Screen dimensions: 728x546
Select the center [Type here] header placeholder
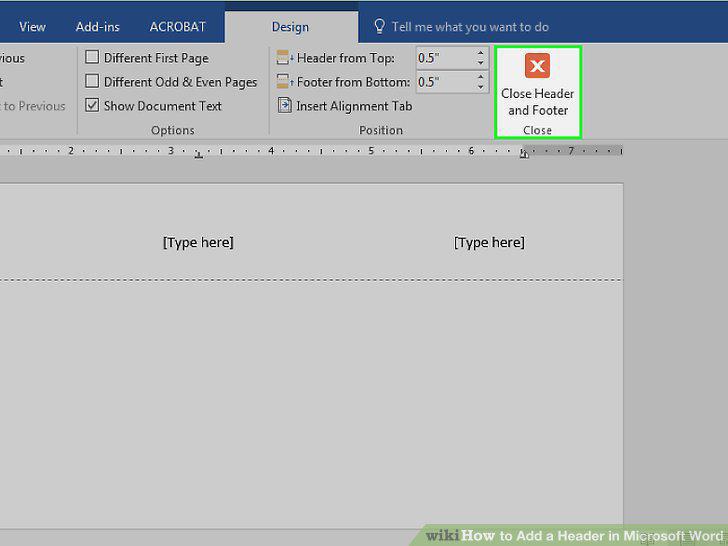[198, 242]
